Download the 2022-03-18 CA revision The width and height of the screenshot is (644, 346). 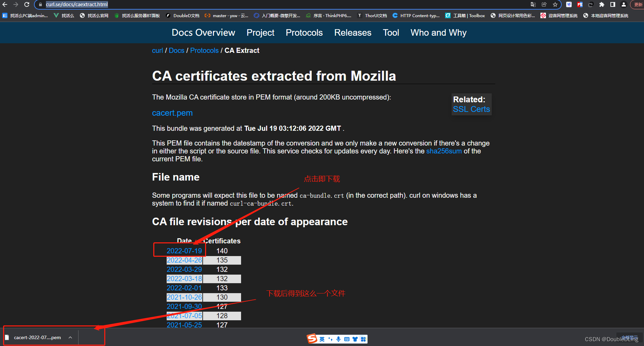[184, 279]
